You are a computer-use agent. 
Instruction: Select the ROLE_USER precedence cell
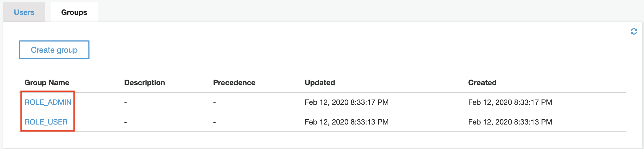tap(214, 122)
